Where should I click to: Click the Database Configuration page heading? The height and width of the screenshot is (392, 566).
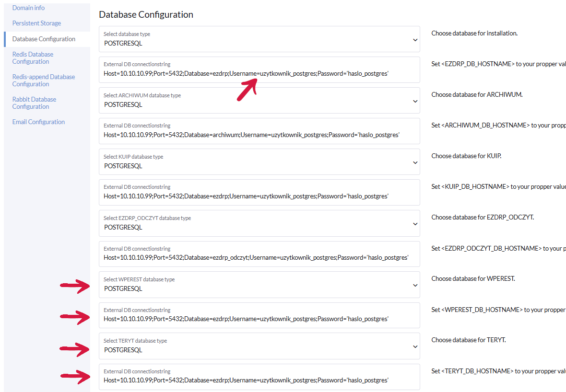click(146, 15)
